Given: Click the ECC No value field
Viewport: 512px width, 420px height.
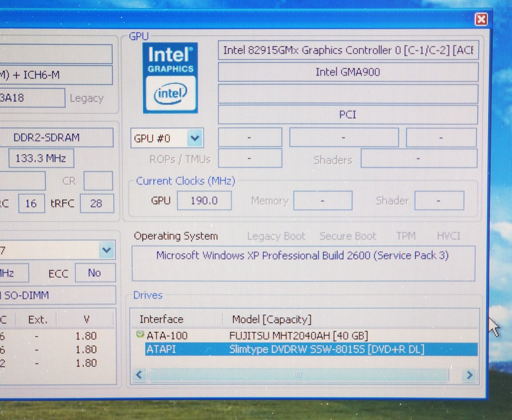Looking at the screenshot, I should coord(95,273).
